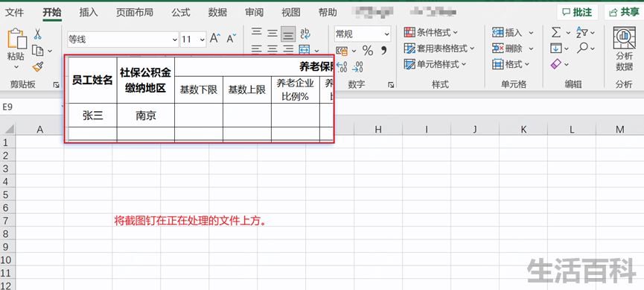Image resolution: width=644 pixels, height=290 pixels.
Task: Switch to the 公式 tab
Action: (181, 13)
